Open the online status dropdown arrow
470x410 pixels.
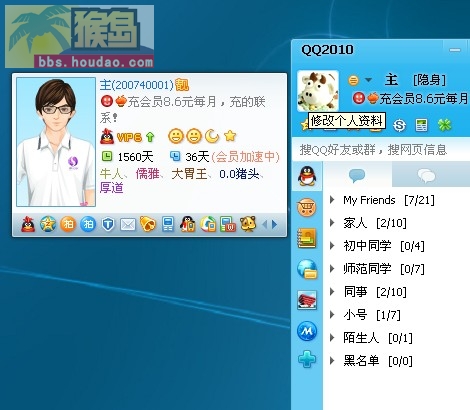368,80
